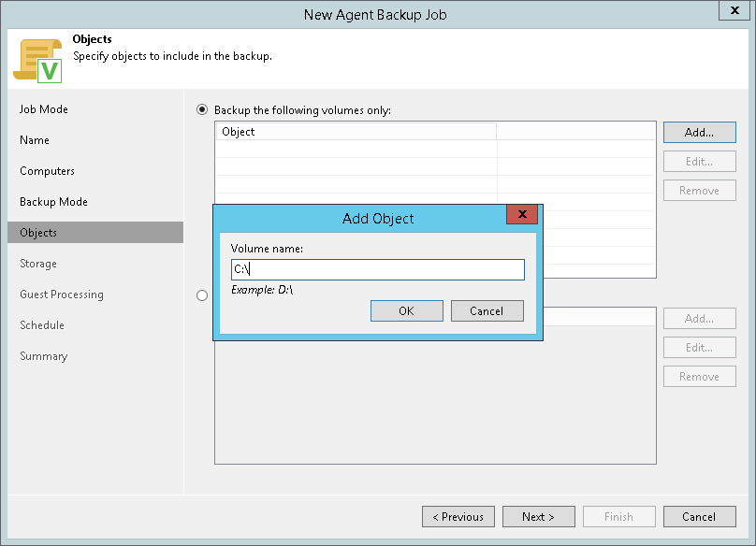Click the lower Remove button
This screenshot has height=546, width=756.
click(699, 377)
